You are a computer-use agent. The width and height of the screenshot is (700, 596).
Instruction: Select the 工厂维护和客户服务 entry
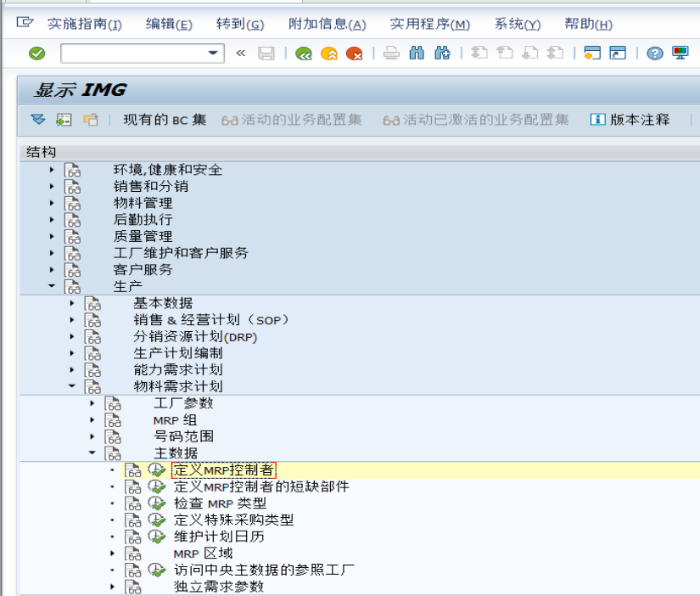tap(181, 253)
